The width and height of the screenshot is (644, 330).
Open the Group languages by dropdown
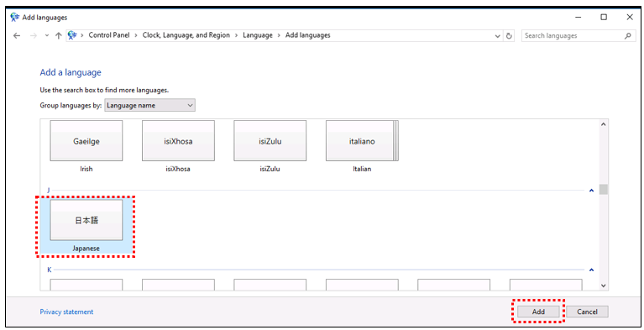150,105
